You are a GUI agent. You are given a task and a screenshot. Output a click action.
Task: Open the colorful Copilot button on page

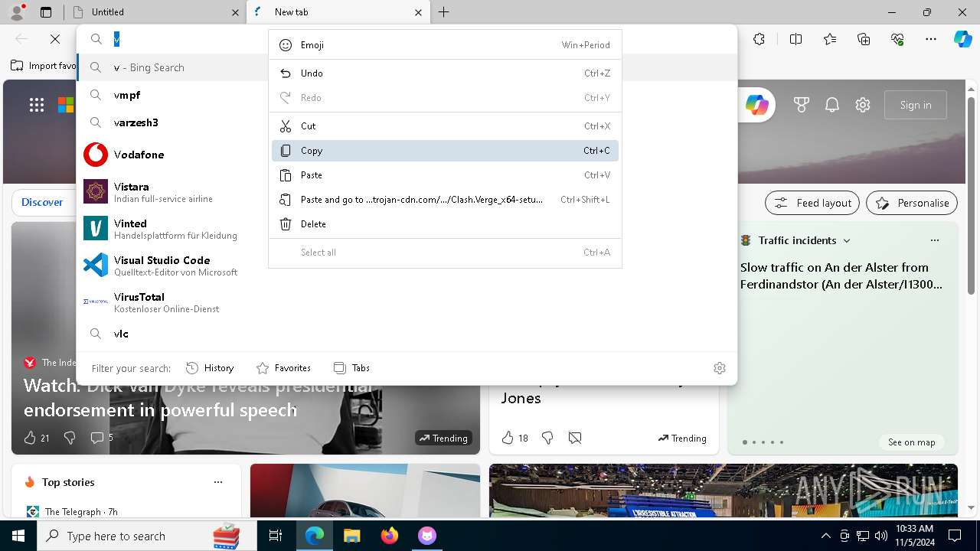(x=756, y=105)
